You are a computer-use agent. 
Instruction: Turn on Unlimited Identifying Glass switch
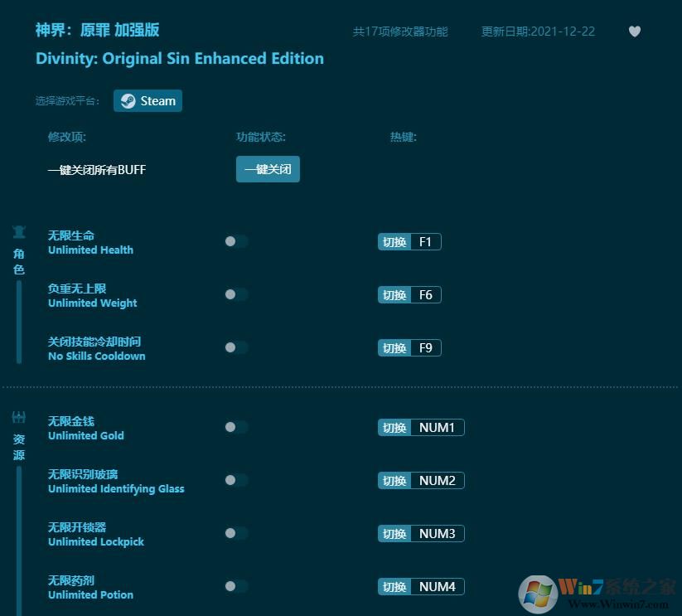(x=236, y=480)
